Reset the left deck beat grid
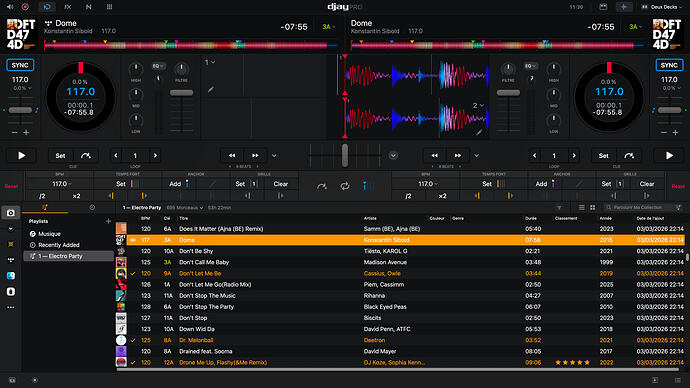 click(11, 187)
